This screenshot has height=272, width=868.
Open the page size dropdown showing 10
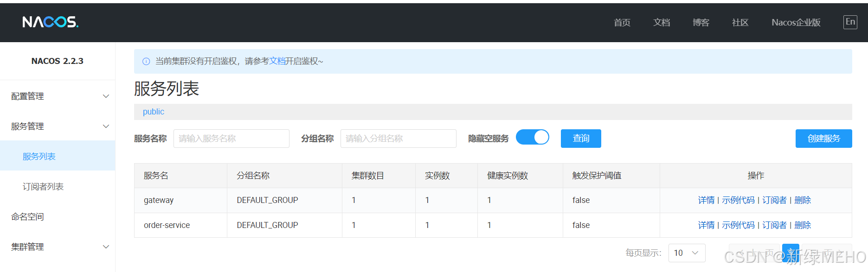point(687,253)
